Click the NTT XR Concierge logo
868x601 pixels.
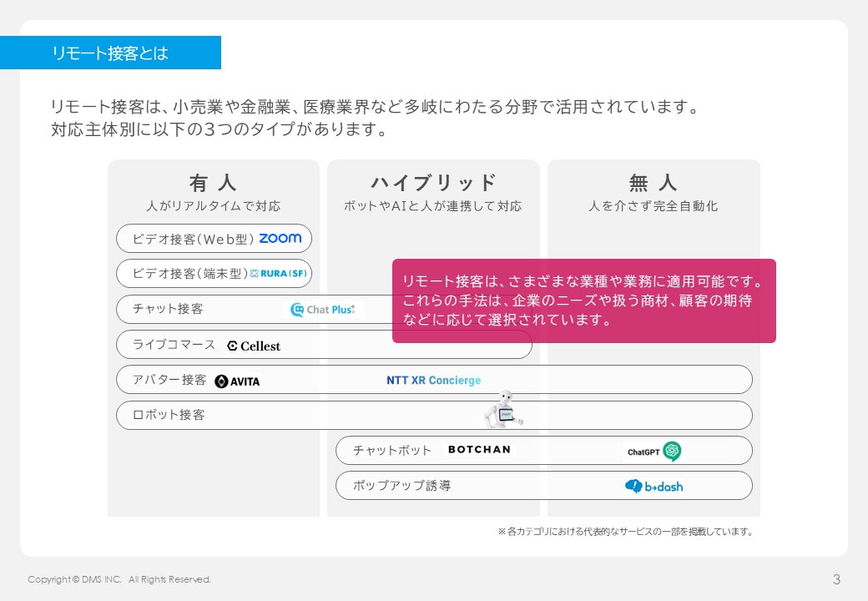click(x=433, y=381)
